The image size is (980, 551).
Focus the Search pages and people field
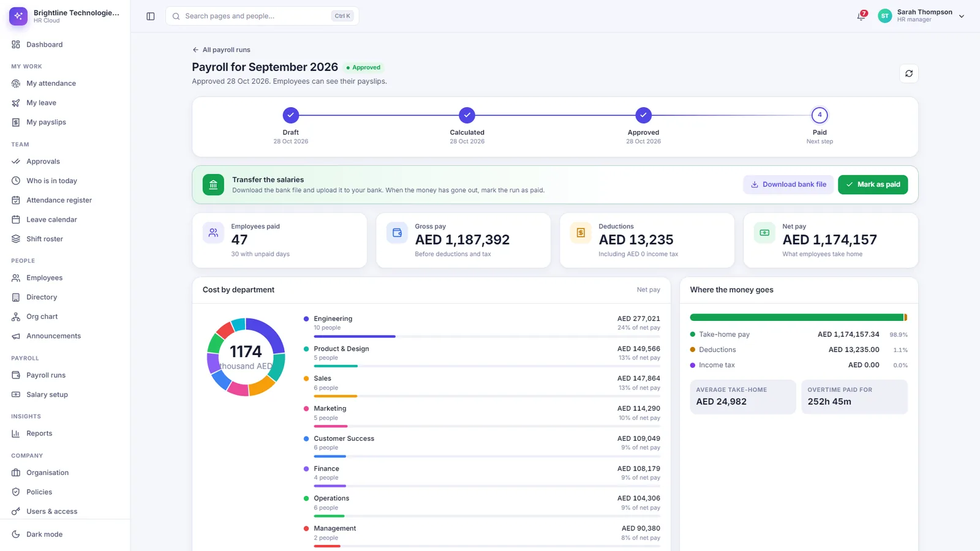262,16
